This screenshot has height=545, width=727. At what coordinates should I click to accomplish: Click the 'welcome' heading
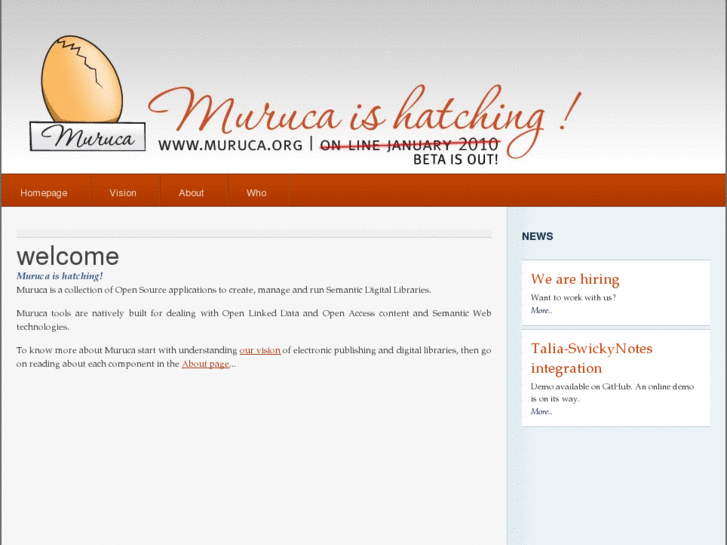pyautogui.click(x=68, y=256)
